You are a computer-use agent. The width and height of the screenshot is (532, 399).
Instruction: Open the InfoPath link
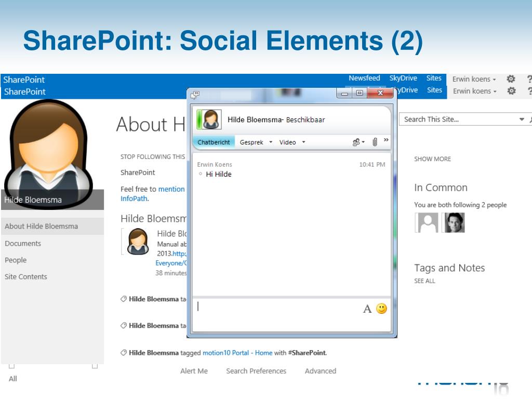click(134, 198)
